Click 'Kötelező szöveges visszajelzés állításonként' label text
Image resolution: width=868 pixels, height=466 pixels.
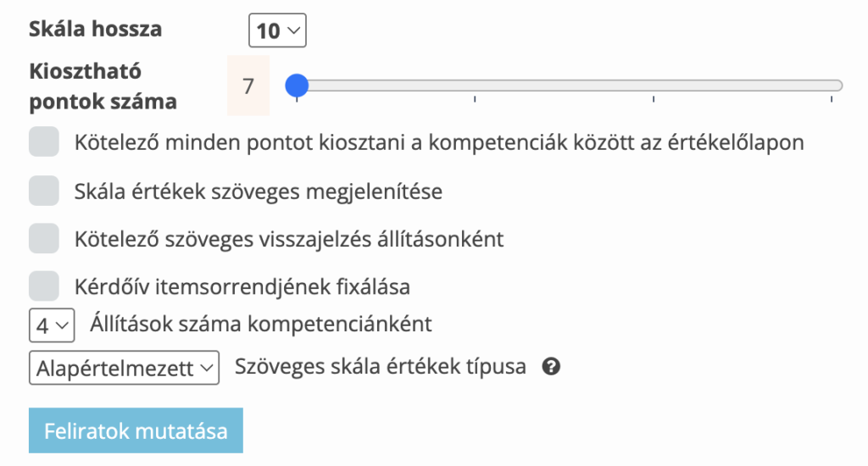coord(289,239)
